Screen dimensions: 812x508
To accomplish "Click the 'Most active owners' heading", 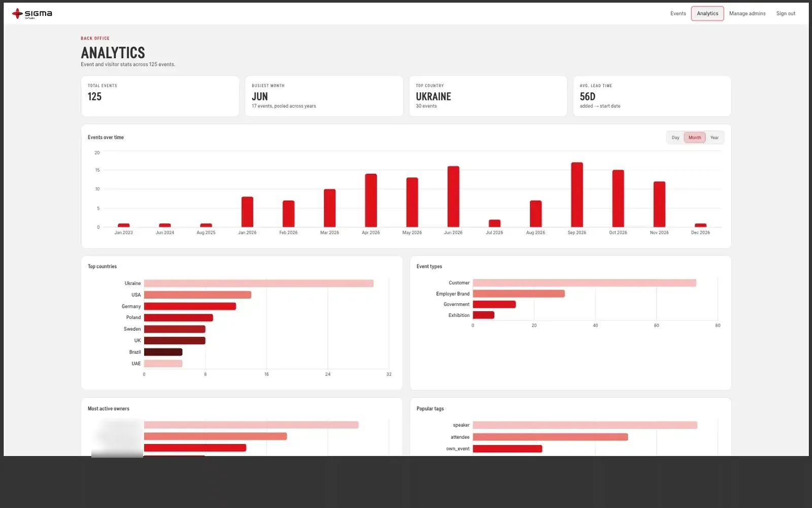I will coord(109,409).
